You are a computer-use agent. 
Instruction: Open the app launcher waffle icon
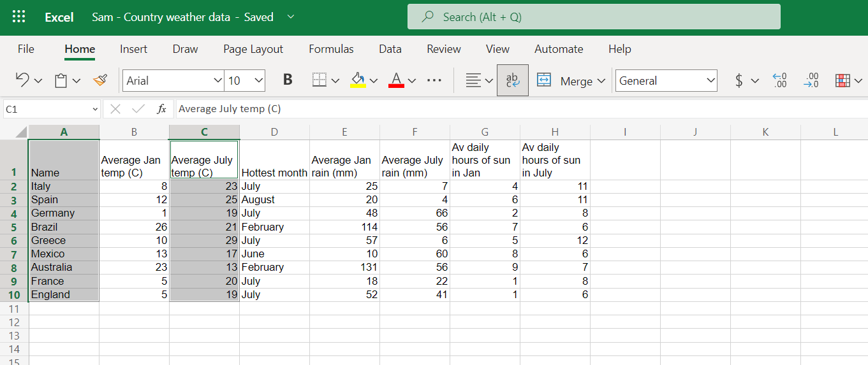(19, 17)
